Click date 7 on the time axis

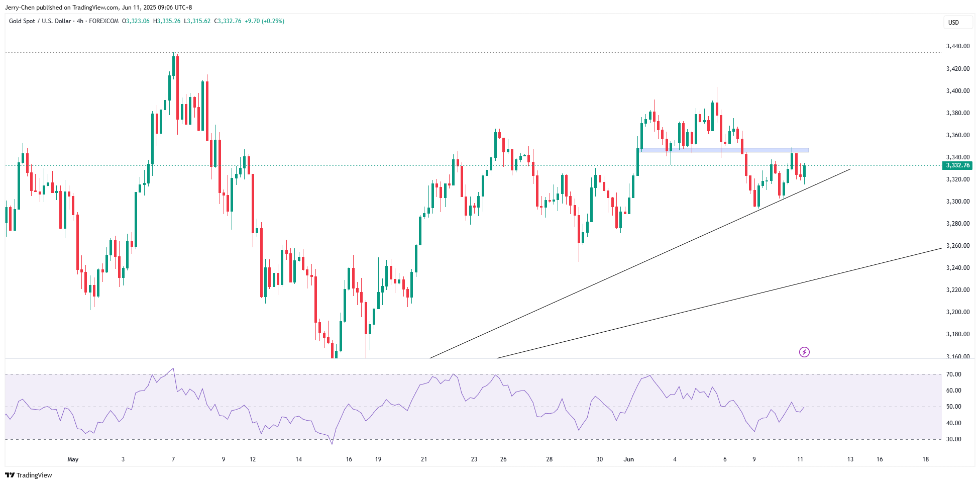173,459
